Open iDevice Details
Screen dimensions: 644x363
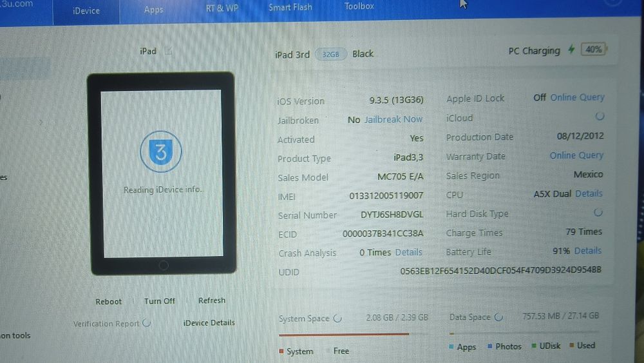point(209,323)
